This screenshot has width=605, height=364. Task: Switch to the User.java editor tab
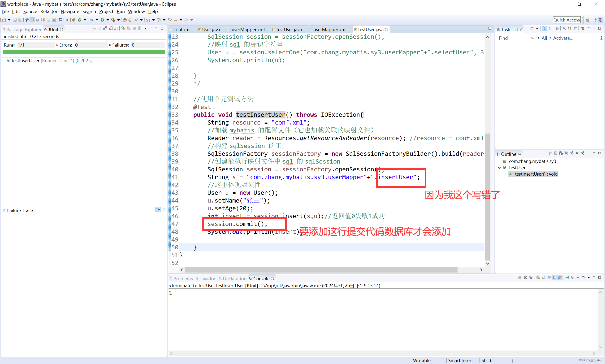209,30
